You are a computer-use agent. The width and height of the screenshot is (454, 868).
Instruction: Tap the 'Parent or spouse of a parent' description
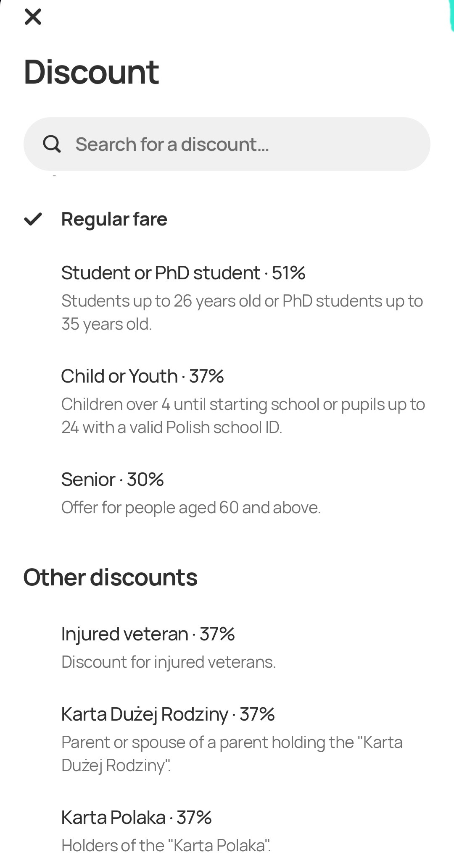click(232, 753)
